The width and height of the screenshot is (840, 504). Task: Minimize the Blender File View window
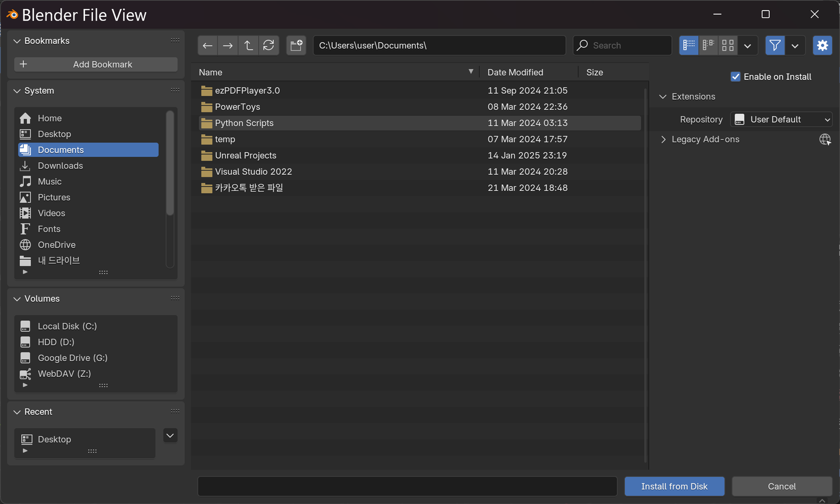717,14
